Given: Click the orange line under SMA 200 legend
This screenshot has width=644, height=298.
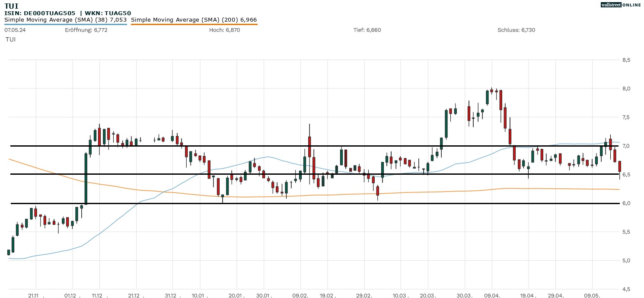Looking at the screenshot, I should [x=194, y=24].
